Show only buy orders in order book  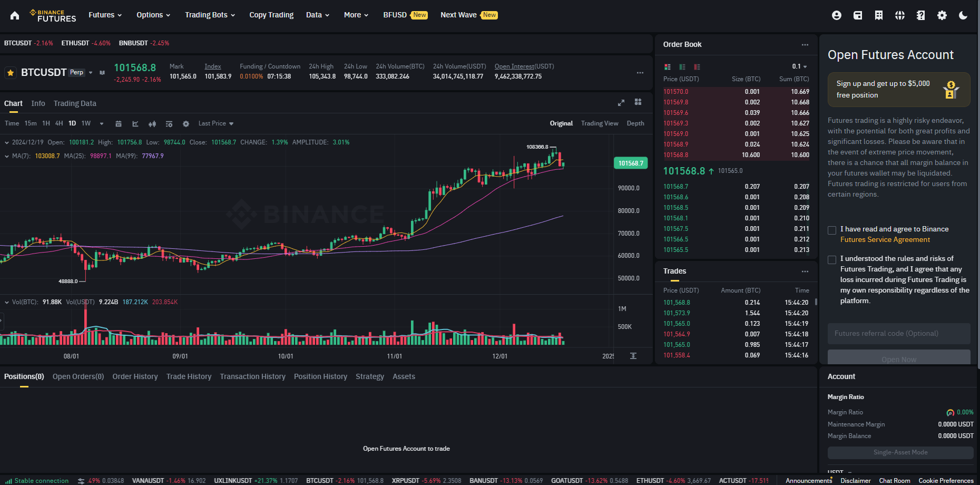pyautogui.click(x=682, y=67)
